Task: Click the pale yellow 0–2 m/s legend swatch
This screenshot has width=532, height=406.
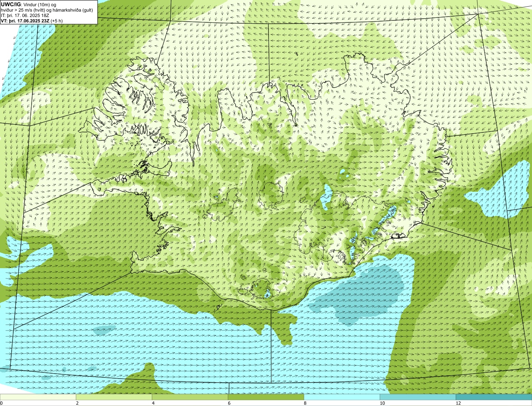Action: (38, 397)
